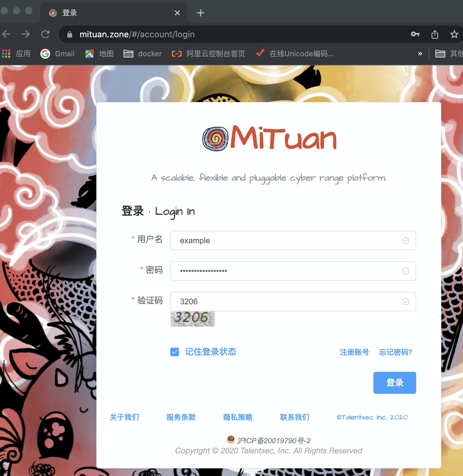Image resolution: width=463 pixels, height=476 pixels.
Task: Click the bookmark star icon
Action: 455,34
